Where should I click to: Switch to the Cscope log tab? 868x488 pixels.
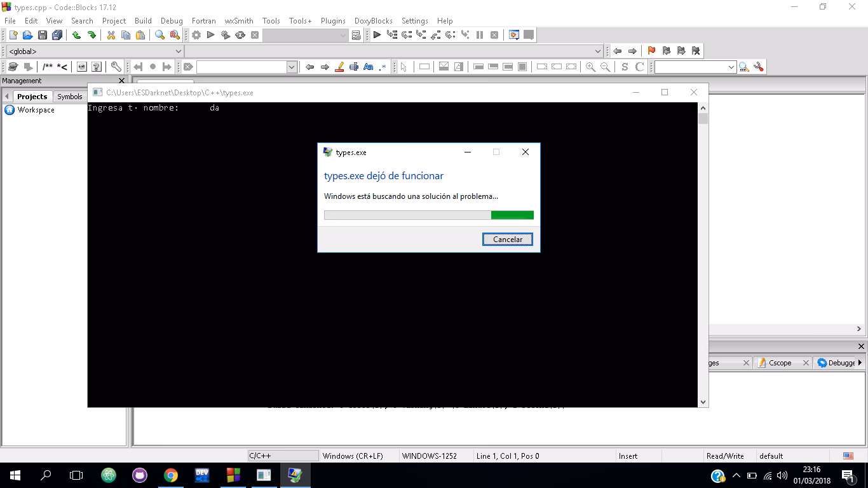[x=780, y=363]
